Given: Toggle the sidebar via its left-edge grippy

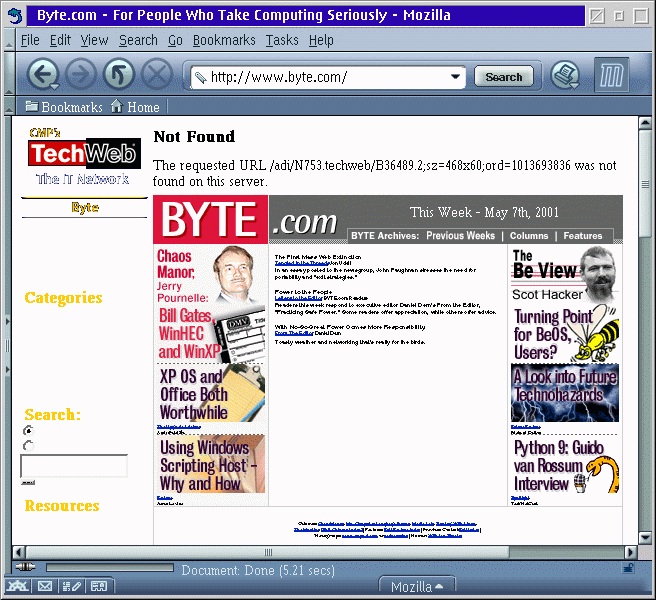Looking at the screenshot, I should click(7, 346).
